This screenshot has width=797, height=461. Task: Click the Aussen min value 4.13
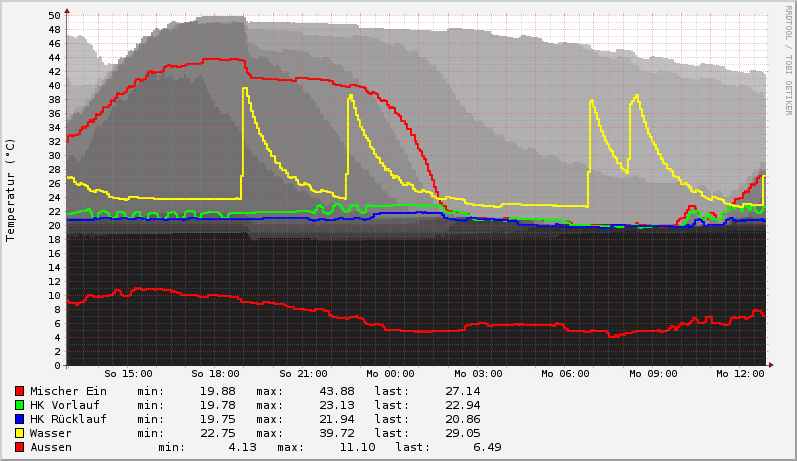(x=242, y=447)
